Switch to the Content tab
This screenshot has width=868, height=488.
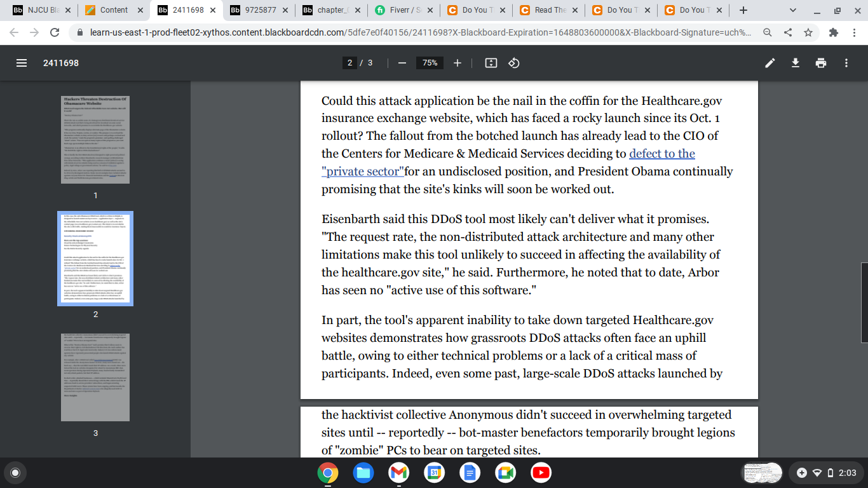tap(114, 10)
